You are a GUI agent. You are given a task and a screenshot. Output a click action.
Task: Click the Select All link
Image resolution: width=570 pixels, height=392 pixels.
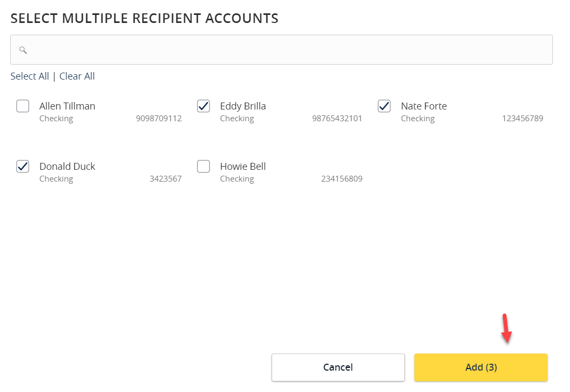(x=29, y=76)
